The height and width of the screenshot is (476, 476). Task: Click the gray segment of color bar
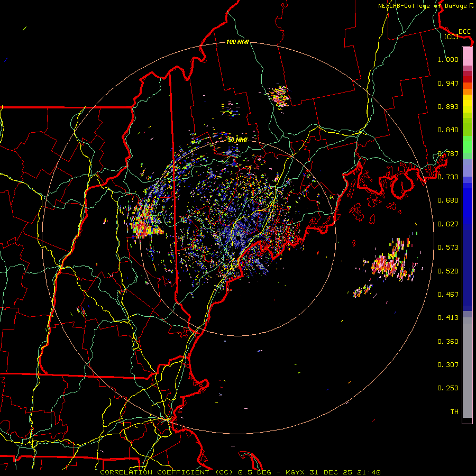click(467, 368)
